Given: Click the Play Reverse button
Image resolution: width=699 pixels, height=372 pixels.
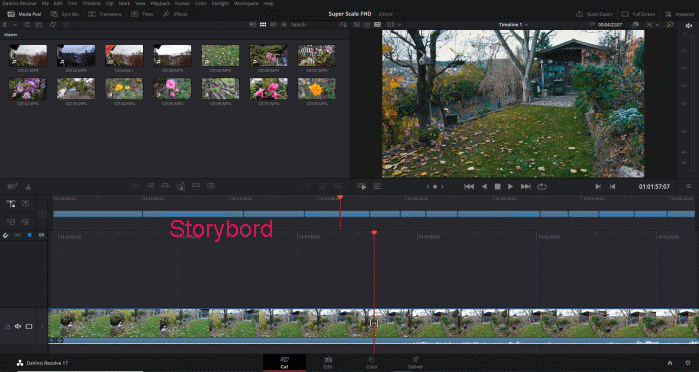Looking at the screenshot, I should pos(484,186).
